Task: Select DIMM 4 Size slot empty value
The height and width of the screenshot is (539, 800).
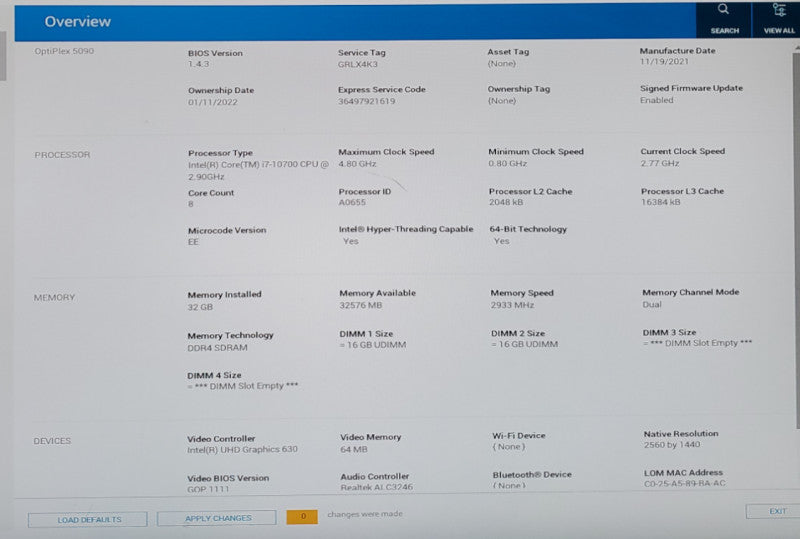Action: point(243,386)
